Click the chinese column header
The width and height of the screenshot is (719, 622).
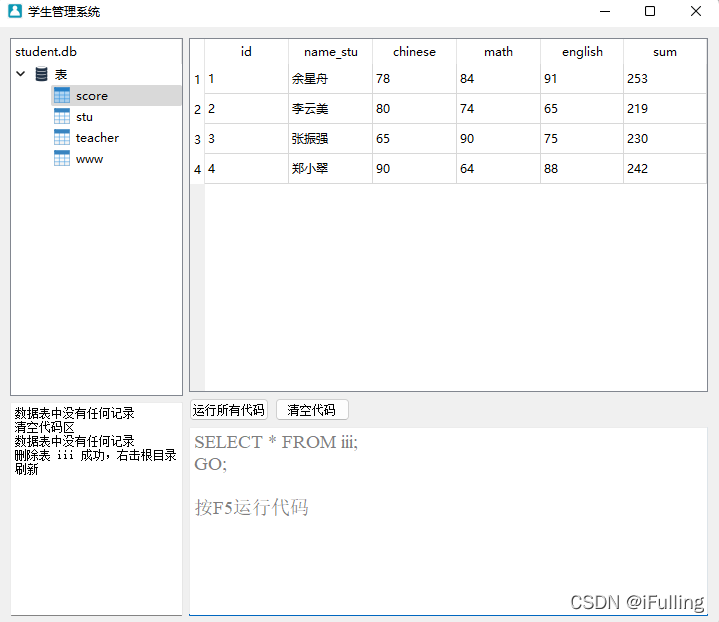click(x=414, y=52)
